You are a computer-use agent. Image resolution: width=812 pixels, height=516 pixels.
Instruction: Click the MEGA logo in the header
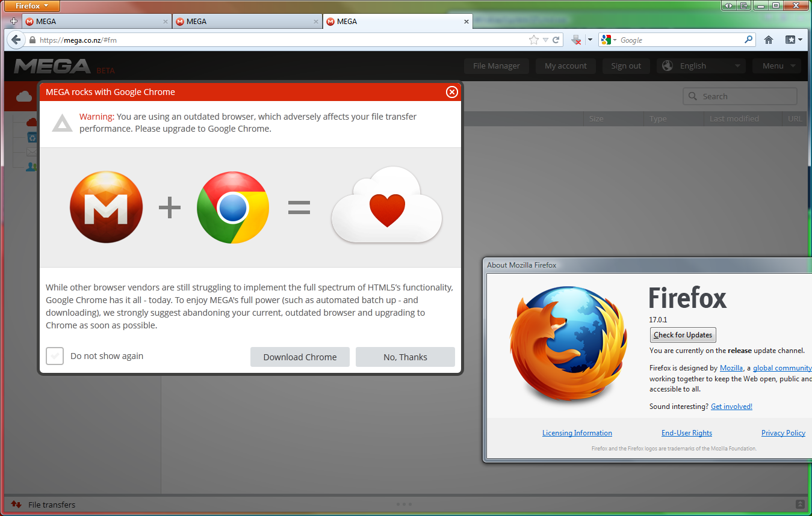click(52, 66)
